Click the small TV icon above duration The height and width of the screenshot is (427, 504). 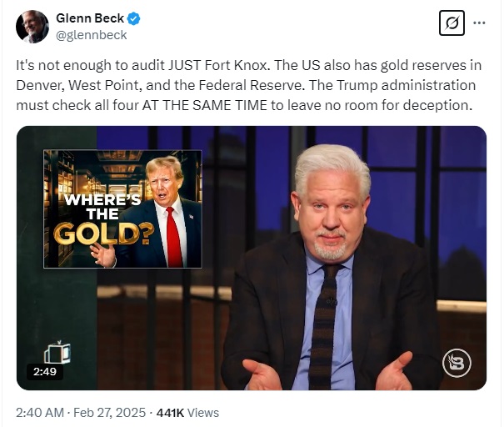[57, 353]
